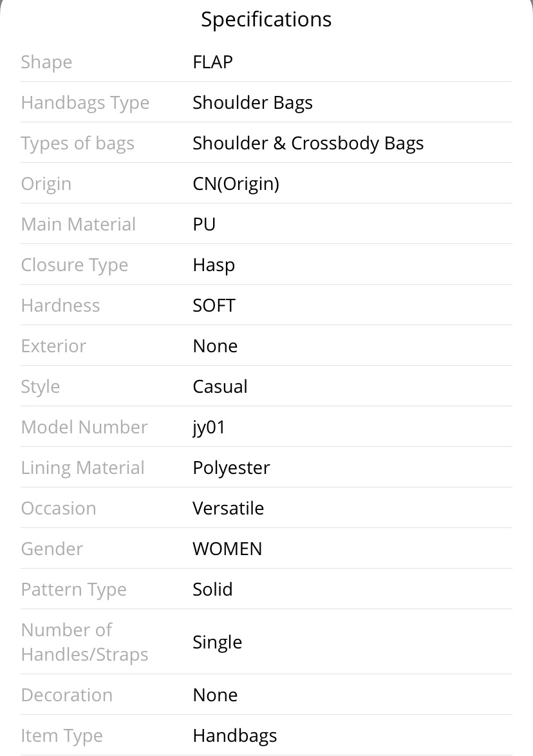
Task: Click the Decoration None value
Action: (215, 695)
